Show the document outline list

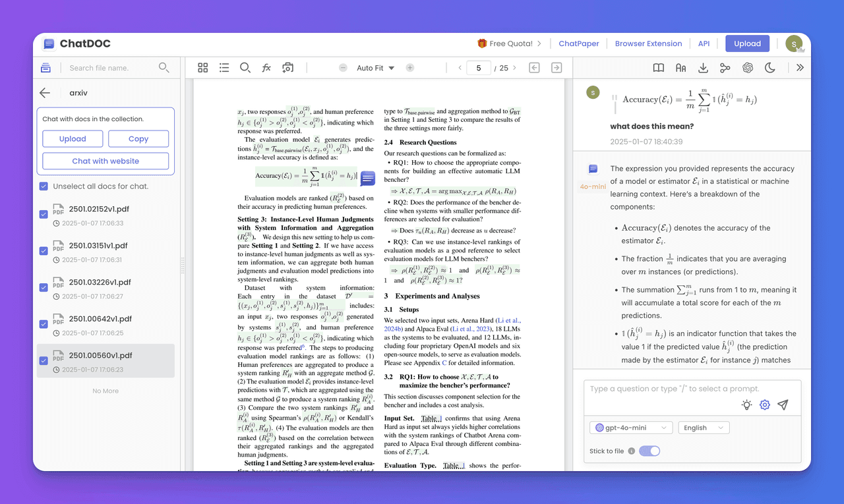224,68
